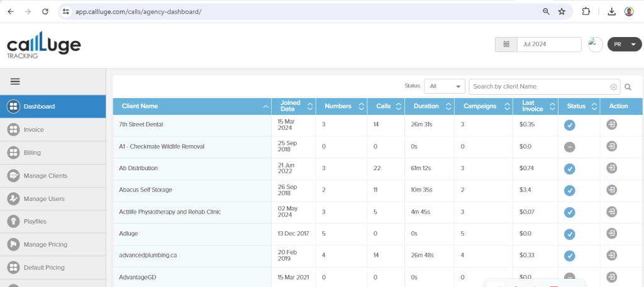Toggle inactive status of A1 - Checkmate Wildlife Removal
This screenshot has height=287, width=644.
click(x=570, y=147)
